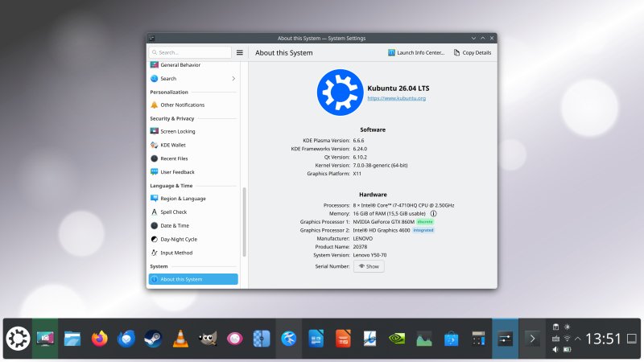Open Other Notifications settings

tap(193, 105)
